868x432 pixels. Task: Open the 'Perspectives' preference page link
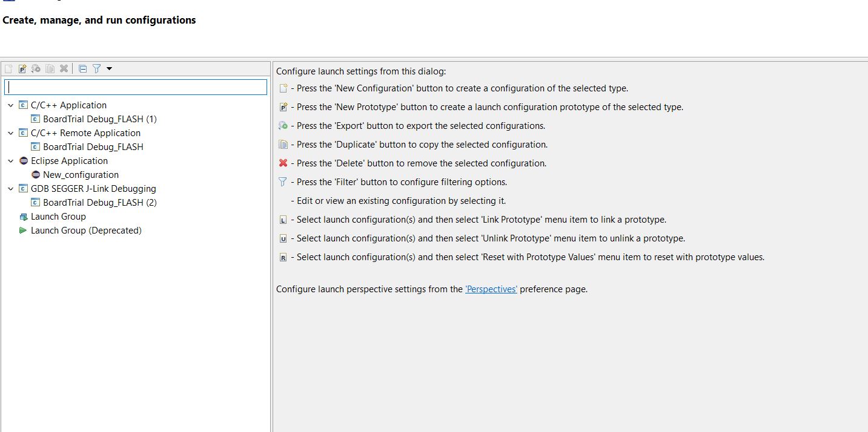point(491,289)
